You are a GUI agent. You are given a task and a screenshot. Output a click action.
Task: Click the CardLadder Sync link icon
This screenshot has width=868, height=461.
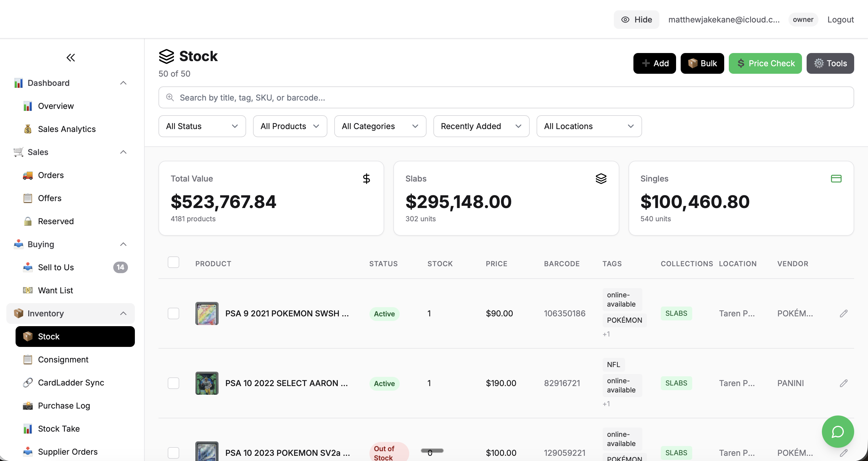27,382
